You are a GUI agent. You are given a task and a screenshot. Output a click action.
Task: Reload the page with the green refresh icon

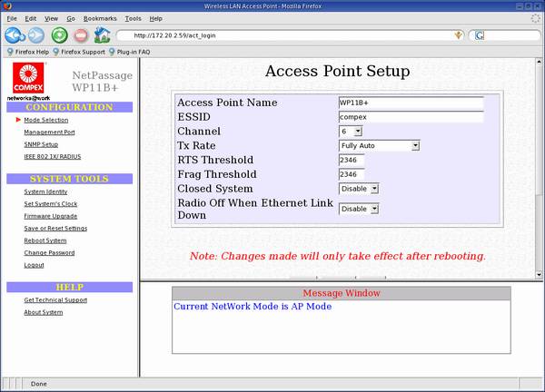point(59,35)
